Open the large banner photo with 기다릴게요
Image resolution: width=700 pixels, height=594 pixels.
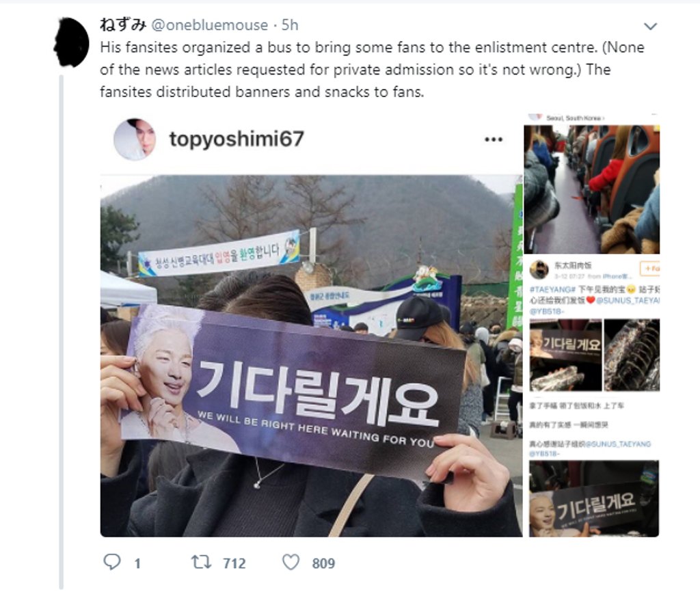point(311,355)
